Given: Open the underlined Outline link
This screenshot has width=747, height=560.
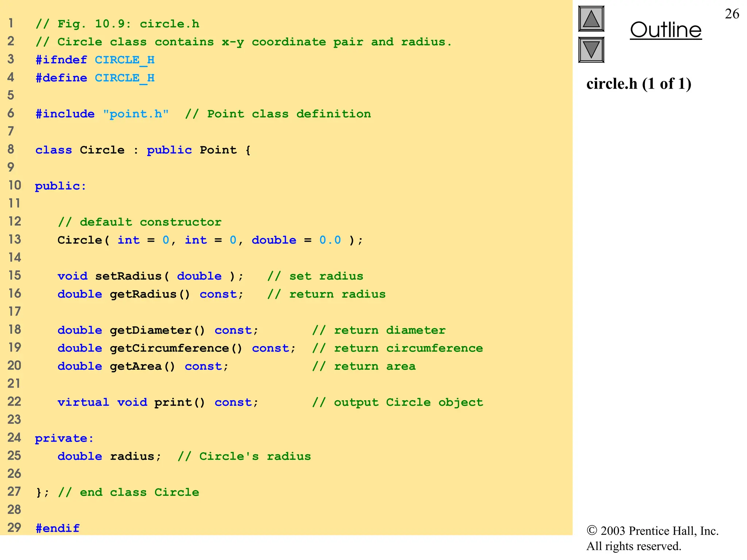Looking at the screenshot, I should pos(665,30).
